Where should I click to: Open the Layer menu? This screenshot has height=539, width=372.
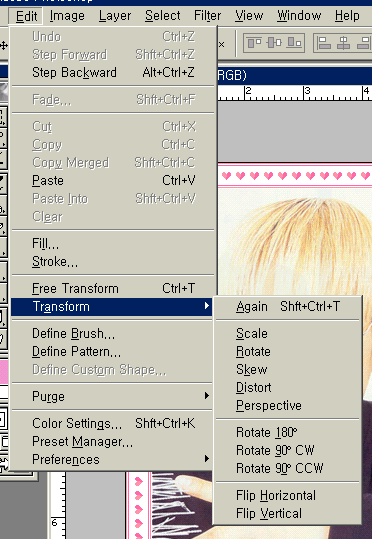pos(115,16)
